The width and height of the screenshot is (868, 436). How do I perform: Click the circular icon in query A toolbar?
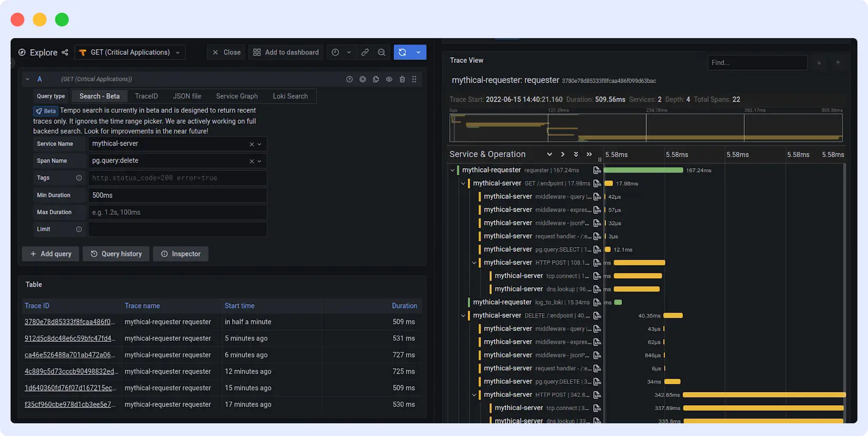click(x=363, y=79)
